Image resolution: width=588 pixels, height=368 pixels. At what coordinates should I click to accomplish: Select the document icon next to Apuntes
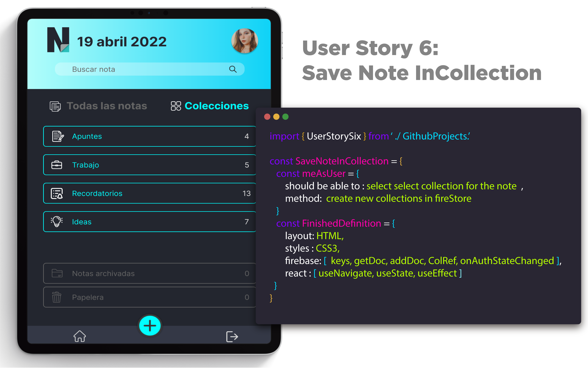point(57,136)
